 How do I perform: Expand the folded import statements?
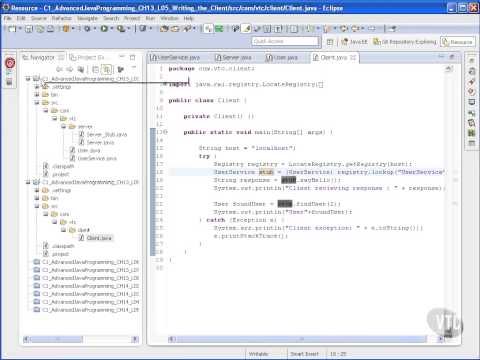pyautogui.click(x=165, y=84)
